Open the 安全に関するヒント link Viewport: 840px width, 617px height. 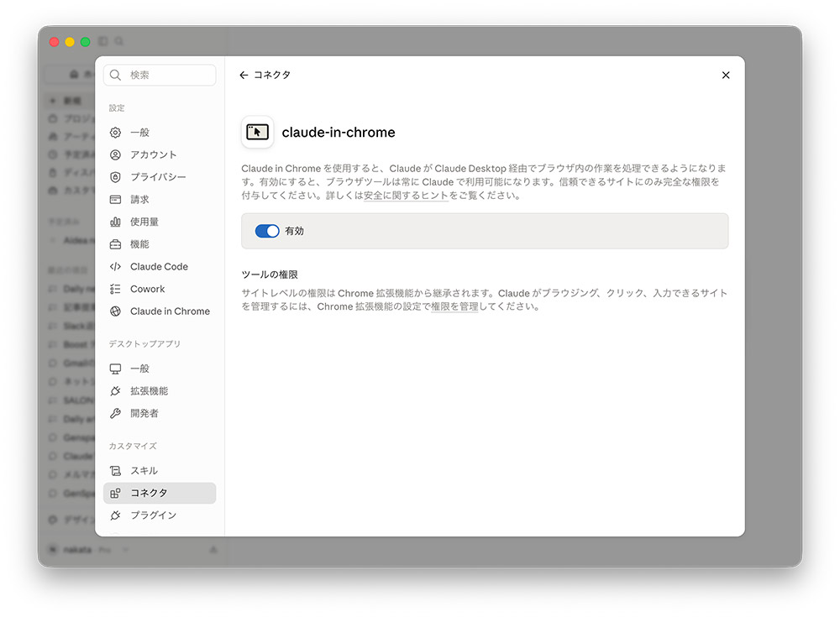click(x=406, y=196)
